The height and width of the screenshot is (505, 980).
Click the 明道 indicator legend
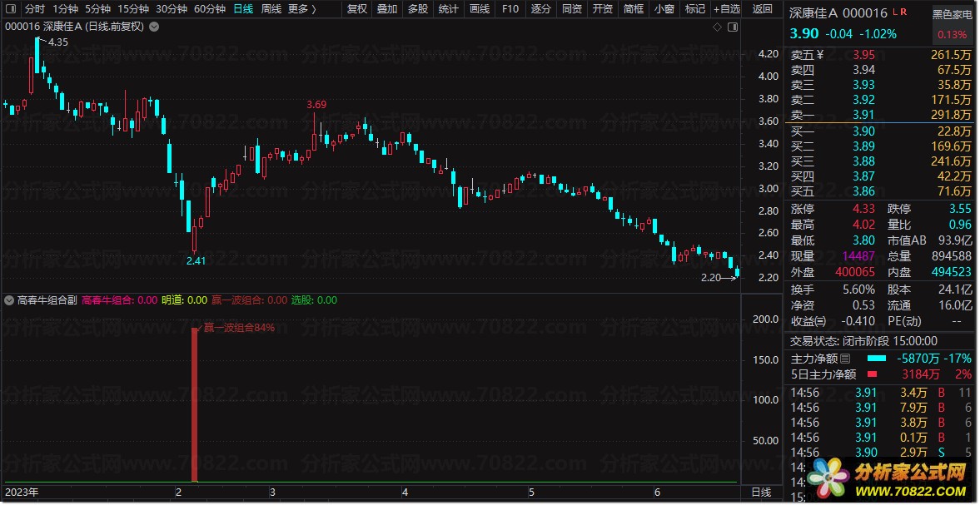pos(184,300)
